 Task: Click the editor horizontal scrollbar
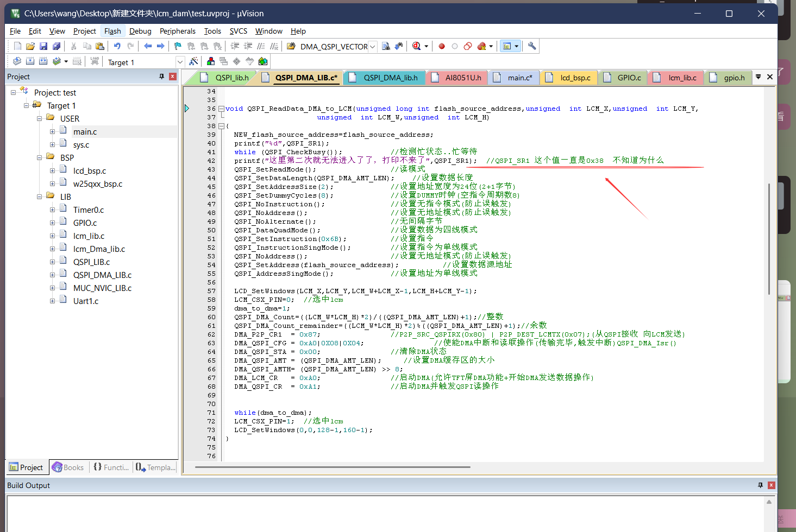pyautogui.click(x=333, y=467)
